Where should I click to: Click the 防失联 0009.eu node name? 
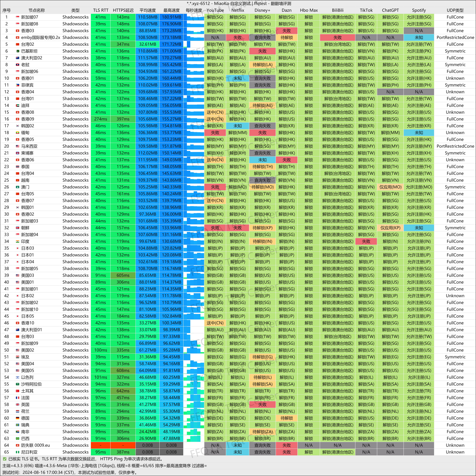point(35,445)
